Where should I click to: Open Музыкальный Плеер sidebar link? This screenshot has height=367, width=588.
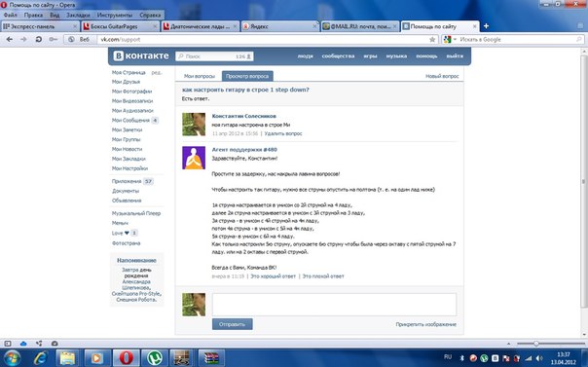click(x=136, y=213)
